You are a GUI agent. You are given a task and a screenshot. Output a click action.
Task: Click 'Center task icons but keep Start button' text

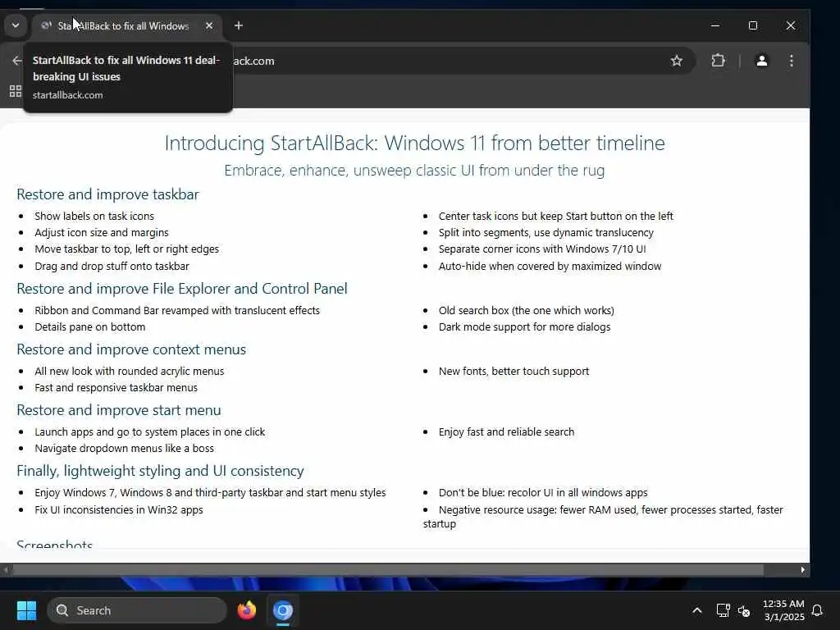click(x=555, y=216)
